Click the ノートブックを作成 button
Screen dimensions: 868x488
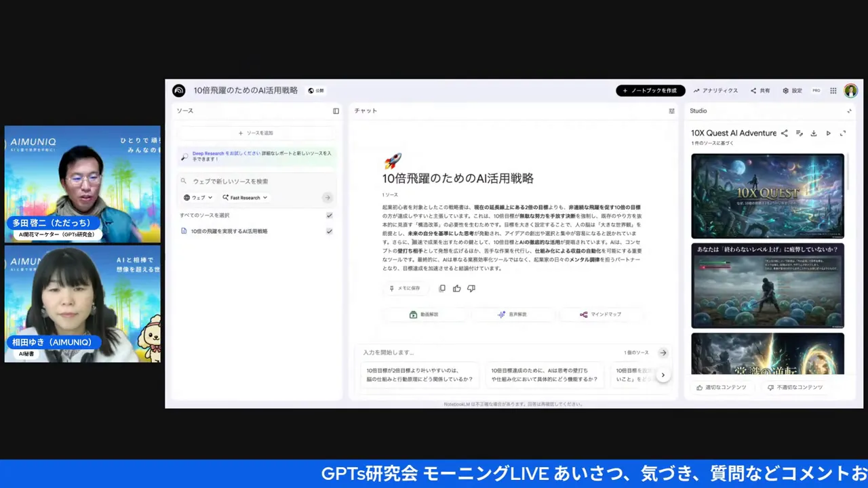pyautogui.click(x=650, y=90)
